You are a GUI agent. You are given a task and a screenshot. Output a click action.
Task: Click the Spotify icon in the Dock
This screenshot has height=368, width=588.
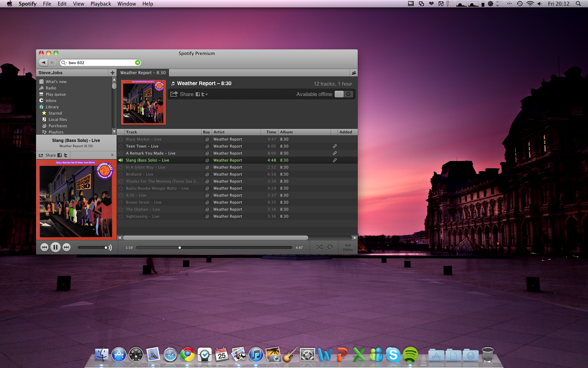[x=410, y=355]
